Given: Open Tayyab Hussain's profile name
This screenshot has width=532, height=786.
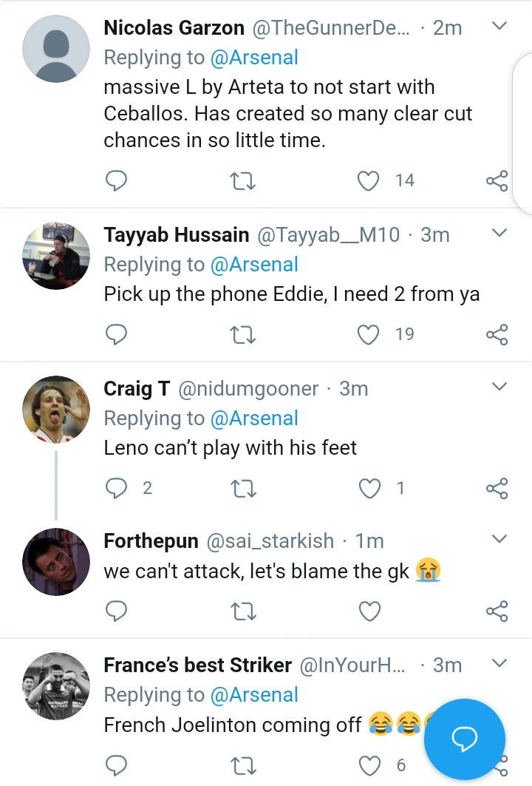Looking at the screenshot, I should pos(176,235).
